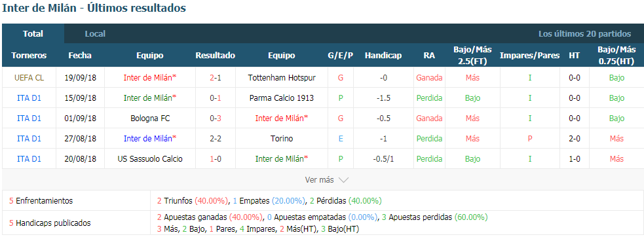
Task: Click ITA D1 label for 15/09/18 match
Action: coord(29,98)
